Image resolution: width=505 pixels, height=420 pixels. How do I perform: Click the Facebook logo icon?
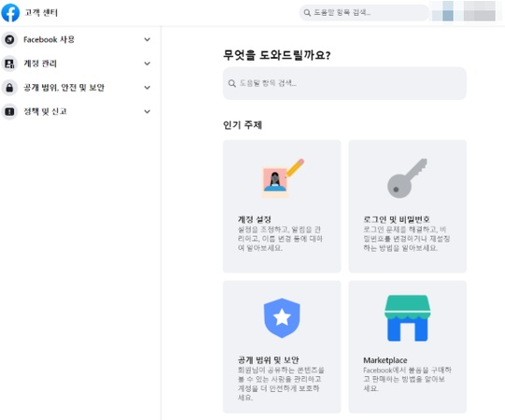(x=10, y=13)
